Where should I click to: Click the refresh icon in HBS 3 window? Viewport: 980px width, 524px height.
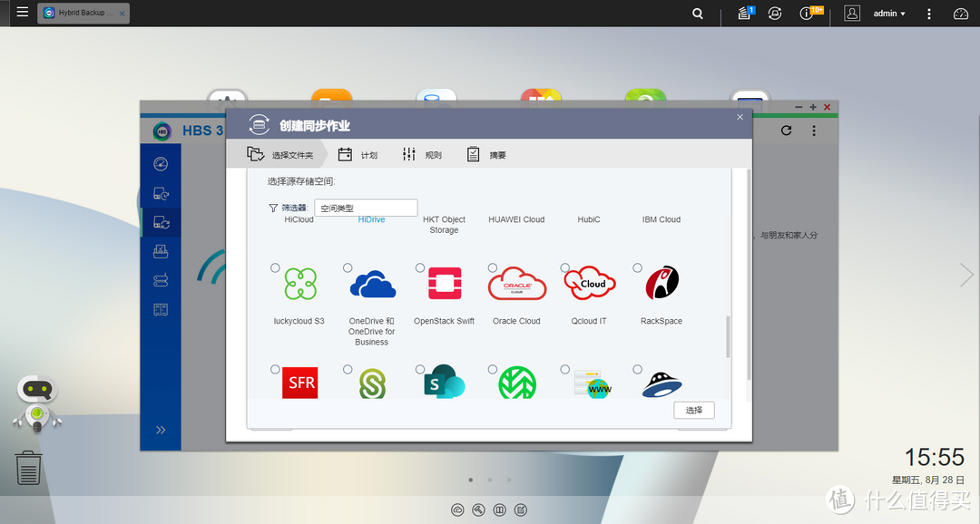tap(786, 131)
